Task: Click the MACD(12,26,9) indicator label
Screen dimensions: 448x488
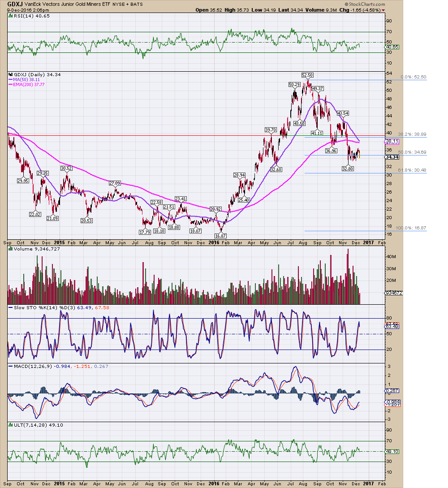Action: tap(59, 366)
